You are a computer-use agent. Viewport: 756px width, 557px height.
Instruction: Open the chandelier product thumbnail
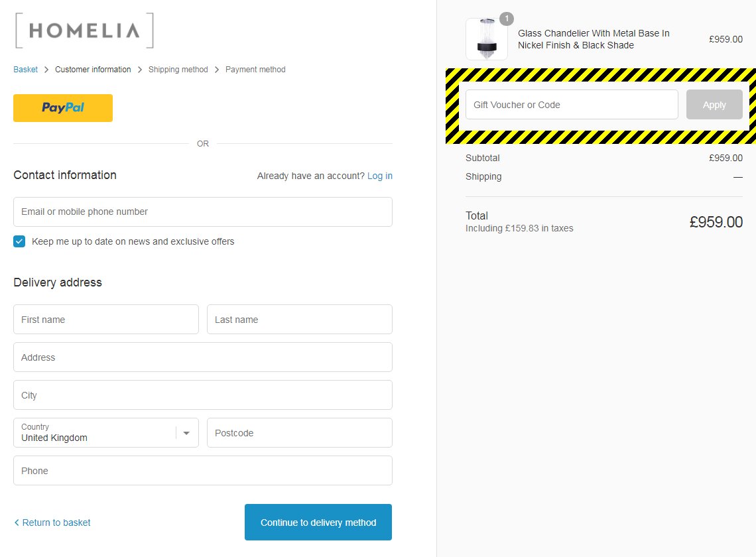(x=486, y=39)
